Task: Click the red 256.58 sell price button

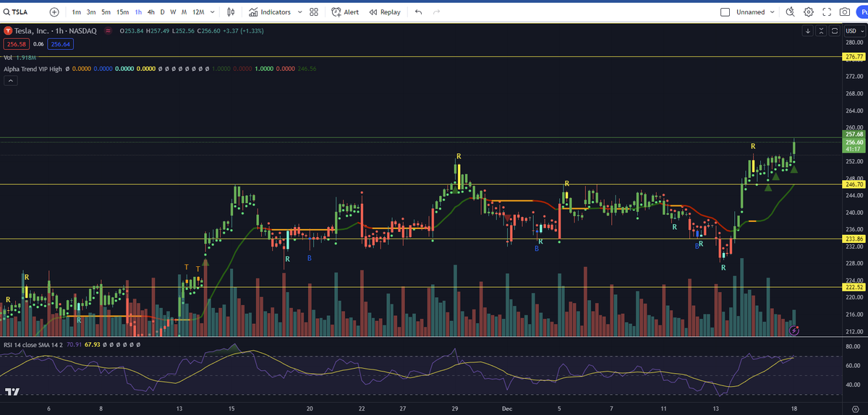Action: tap(15, 44)
